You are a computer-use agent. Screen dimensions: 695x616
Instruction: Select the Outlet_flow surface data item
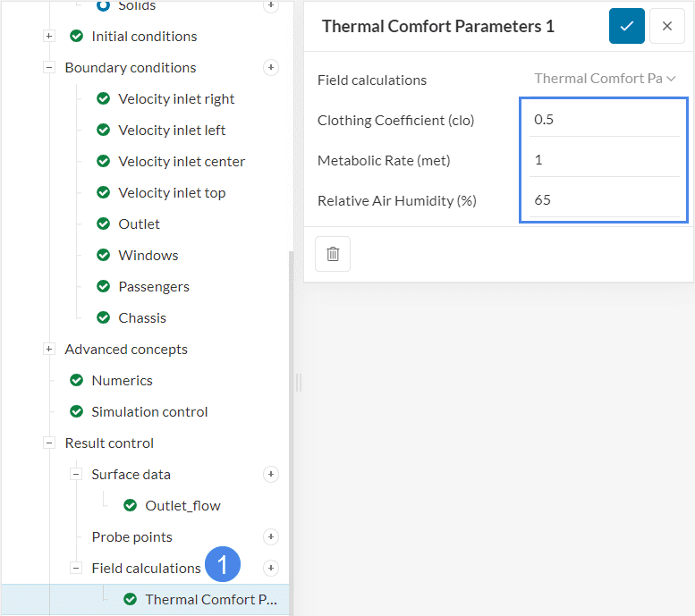pos(182,506)
